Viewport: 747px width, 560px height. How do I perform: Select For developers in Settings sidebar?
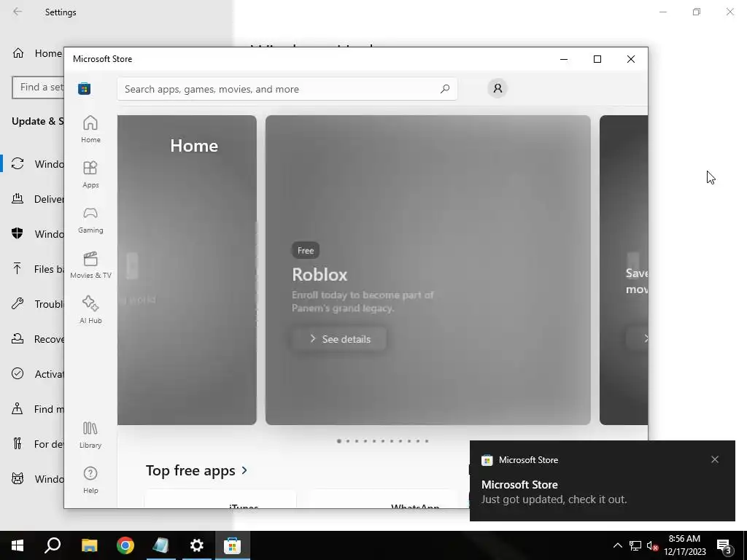click(32, 444)
